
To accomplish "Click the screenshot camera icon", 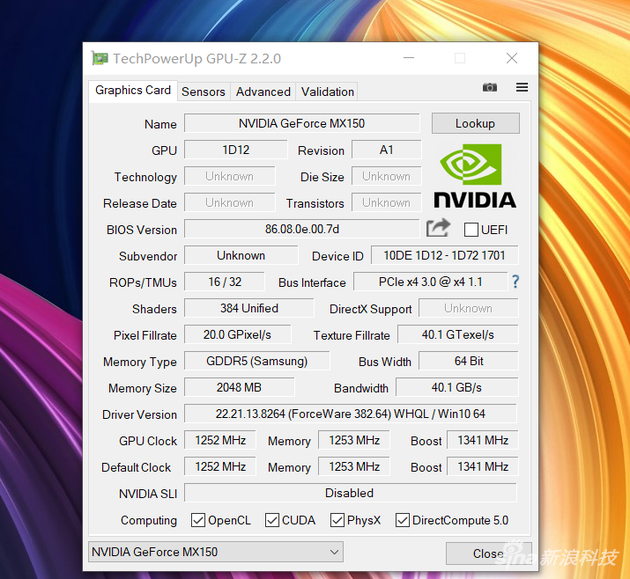I will point(489,87).
